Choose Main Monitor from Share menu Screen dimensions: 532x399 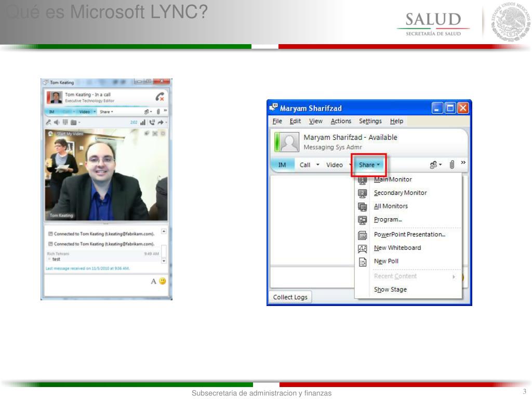coord(408,179)
